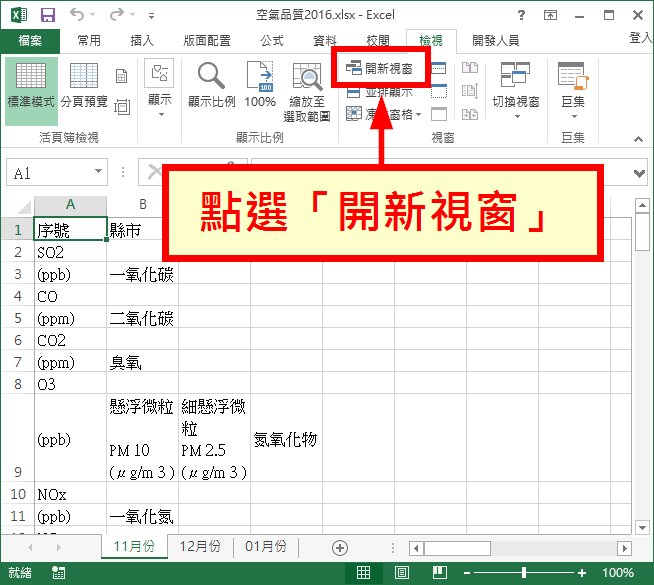This screenshot has height=585, width=654.
Task: Click vertical scrollbar down arrow
Action: pos(642,527)
